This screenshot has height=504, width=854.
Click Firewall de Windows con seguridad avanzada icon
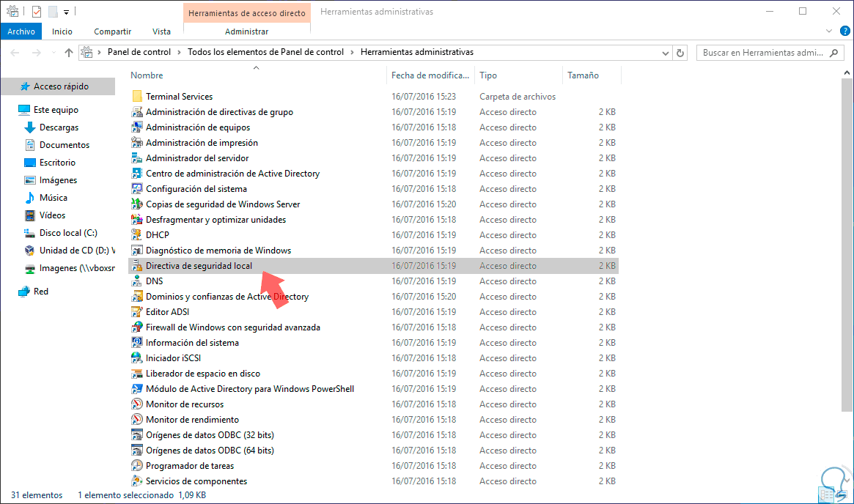pyautogui.click(x=136, y=327)
